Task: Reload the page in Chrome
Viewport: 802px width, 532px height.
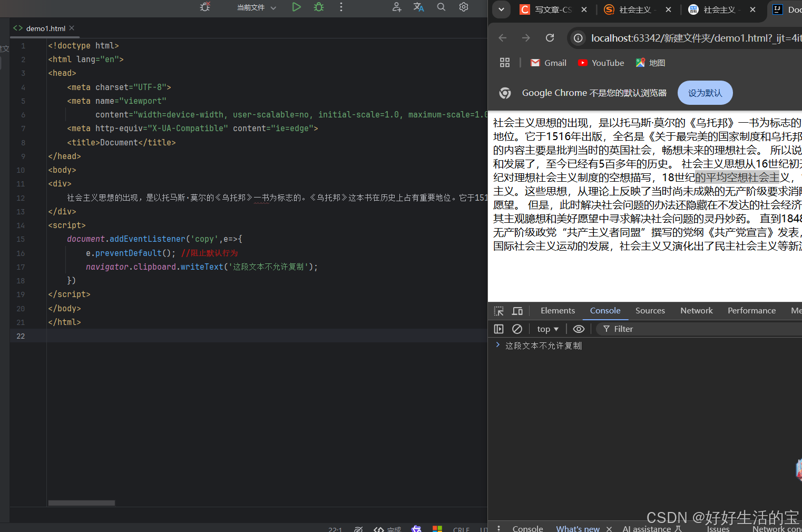Action: click(550, 38)
